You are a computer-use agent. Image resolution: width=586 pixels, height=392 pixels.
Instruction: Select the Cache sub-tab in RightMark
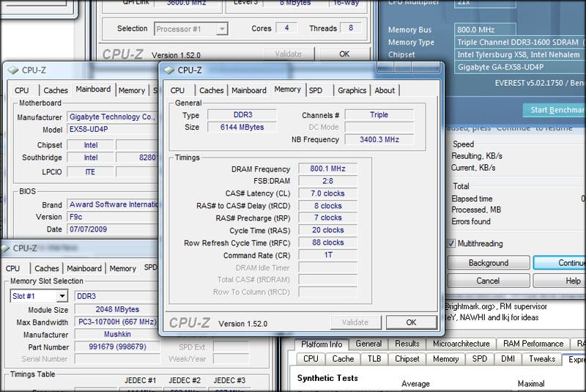point(343,359)
